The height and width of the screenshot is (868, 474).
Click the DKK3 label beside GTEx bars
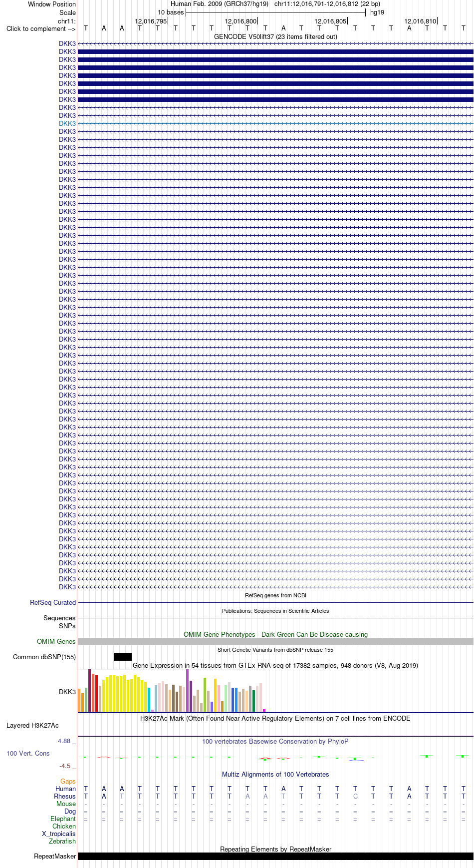pyautogui.click(x=67, y=692)
